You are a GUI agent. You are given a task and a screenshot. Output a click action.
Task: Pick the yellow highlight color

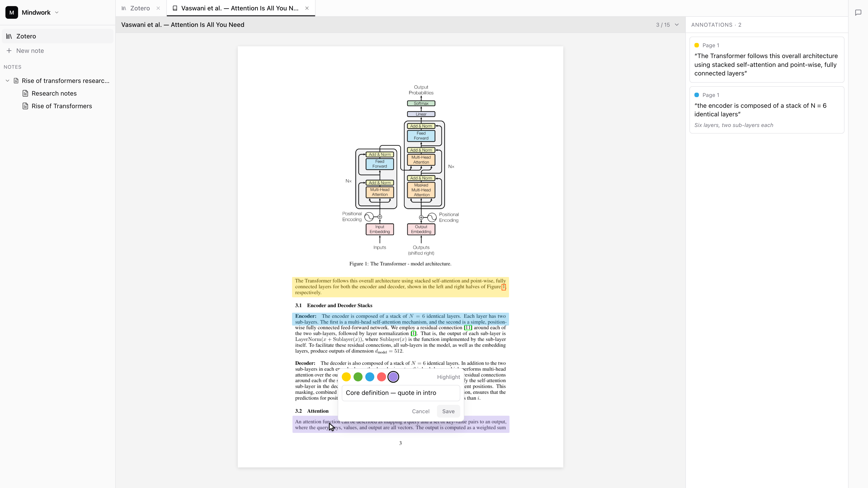pyautogui.click(x=346, y=377)
